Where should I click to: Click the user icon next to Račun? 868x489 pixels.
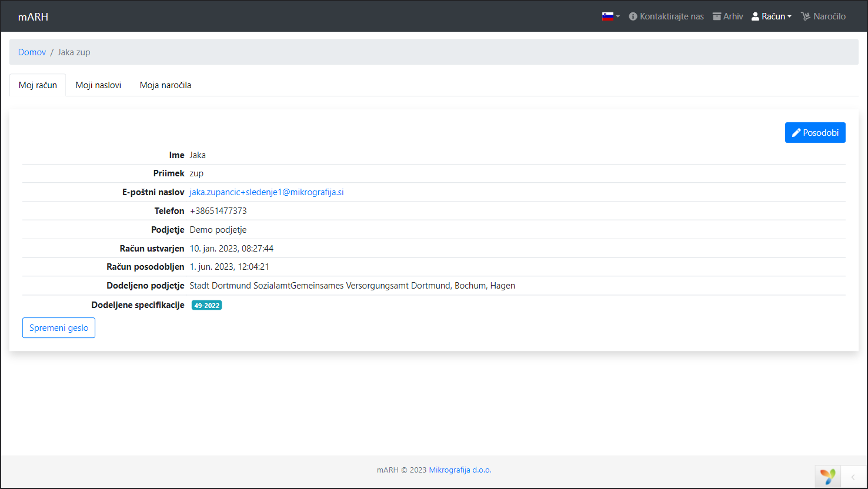(x=756, y=16)
